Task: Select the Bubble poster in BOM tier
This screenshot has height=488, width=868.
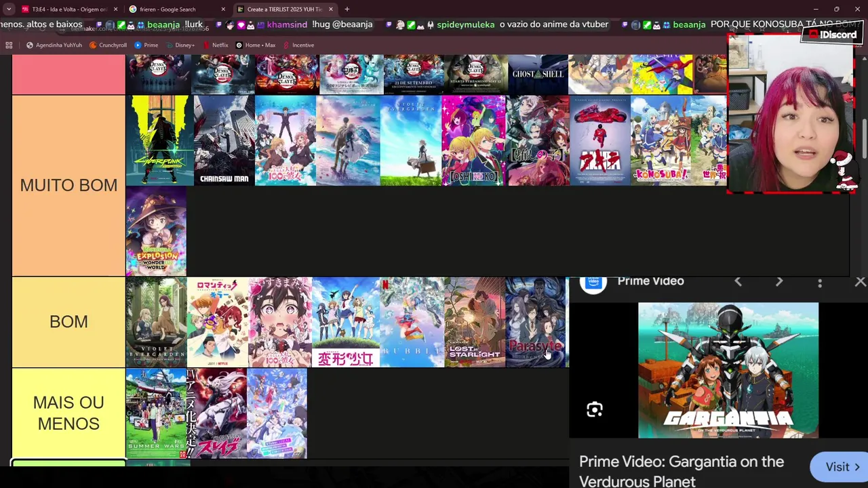Action: click(412, 322)
